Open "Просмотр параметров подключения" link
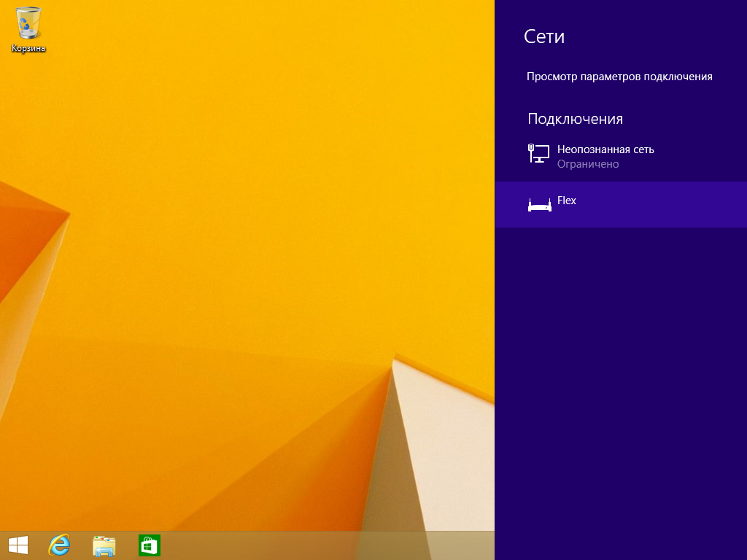The image size is (747, 560). [619, 77]
